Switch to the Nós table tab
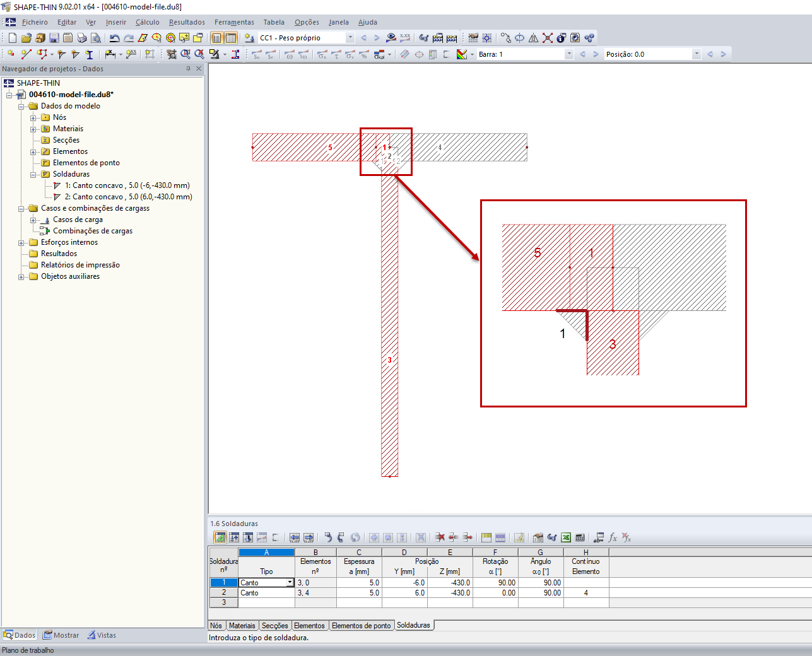This screenshot has height=656, width=812. pos(216,626)
